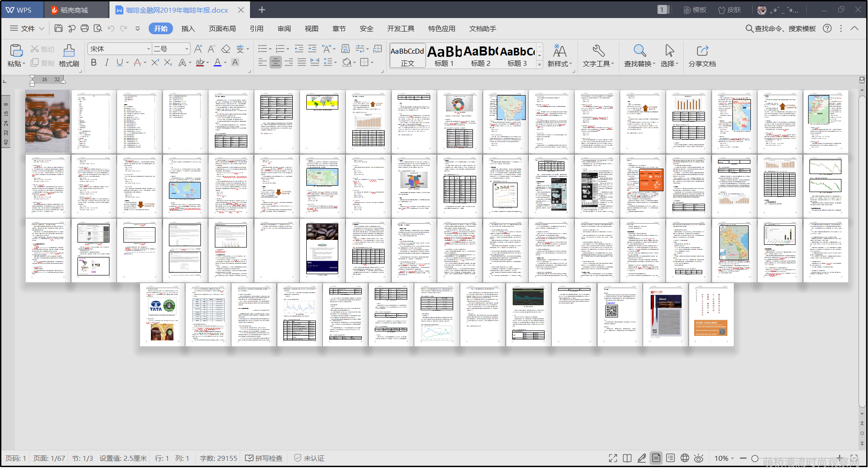Click the eye protection mode icon
The image size is (868, 468).
(x=699, y=458)
